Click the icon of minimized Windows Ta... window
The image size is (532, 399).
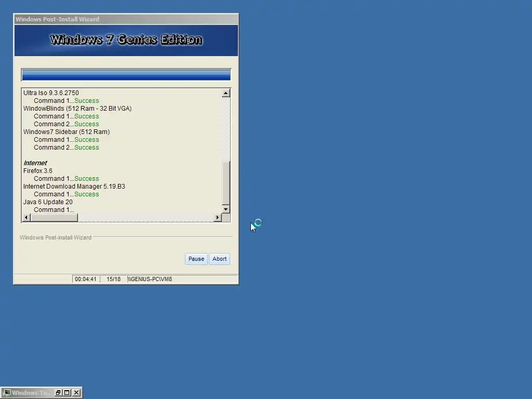pos(7,393)
